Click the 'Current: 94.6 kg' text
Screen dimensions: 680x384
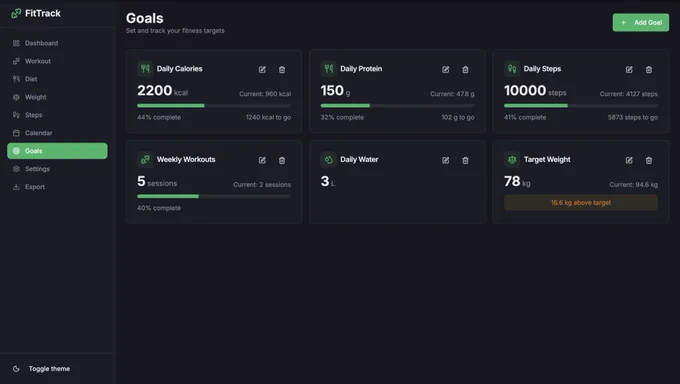pos(634,184)
